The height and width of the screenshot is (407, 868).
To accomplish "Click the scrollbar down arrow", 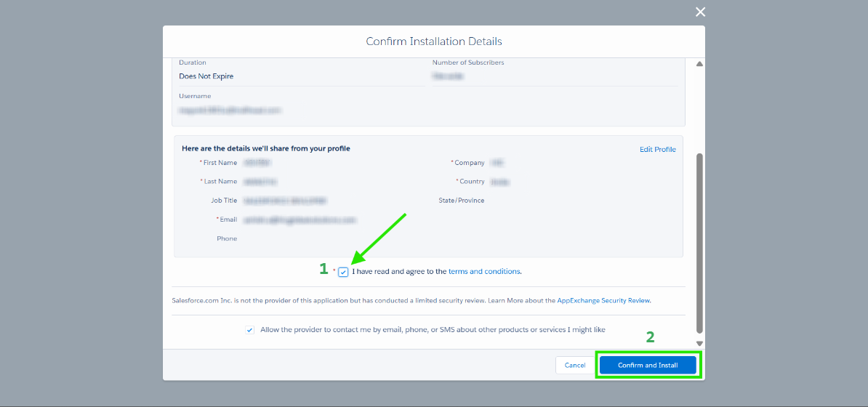I will point(699,343).
